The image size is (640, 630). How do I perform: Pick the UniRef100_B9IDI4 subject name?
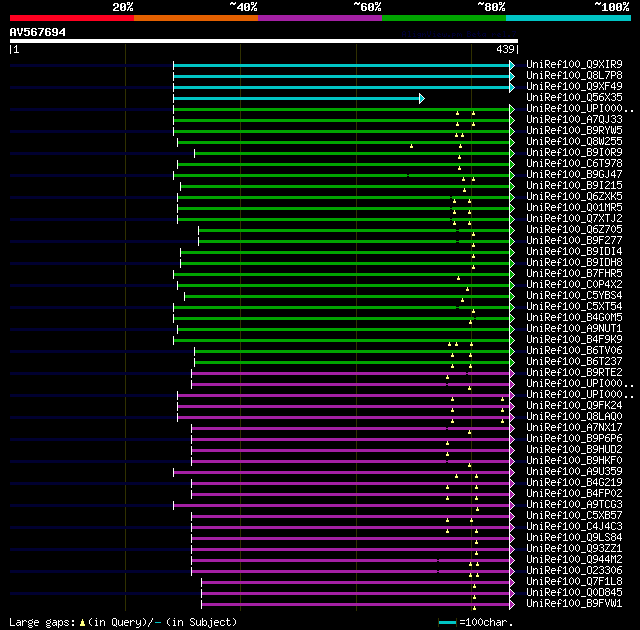574,251
